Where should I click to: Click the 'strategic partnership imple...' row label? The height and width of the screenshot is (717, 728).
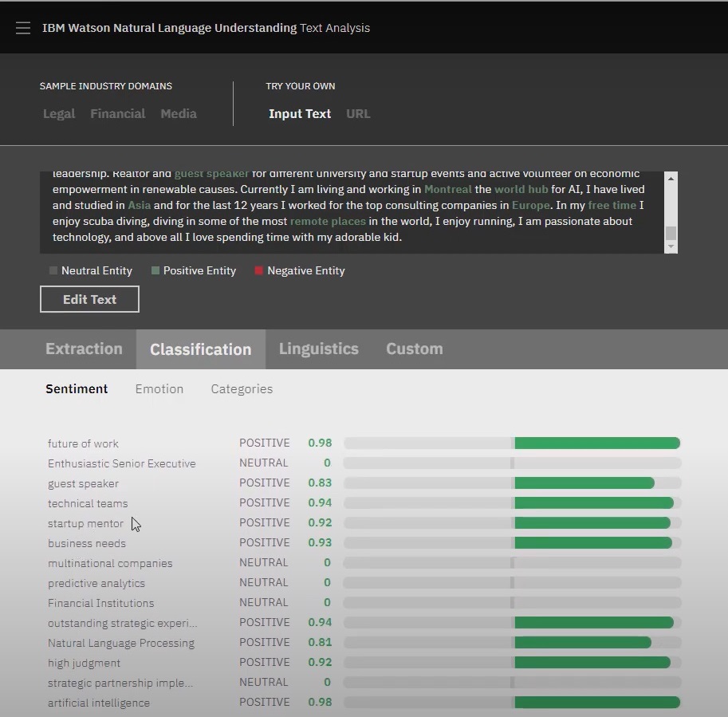click(x=120, y=683)
